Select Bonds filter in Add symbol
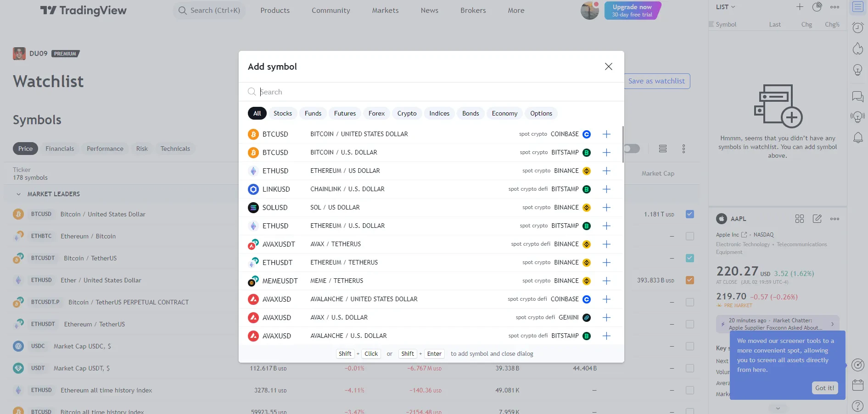The width and height of the screenshot is (868, 414). [470, 113]
